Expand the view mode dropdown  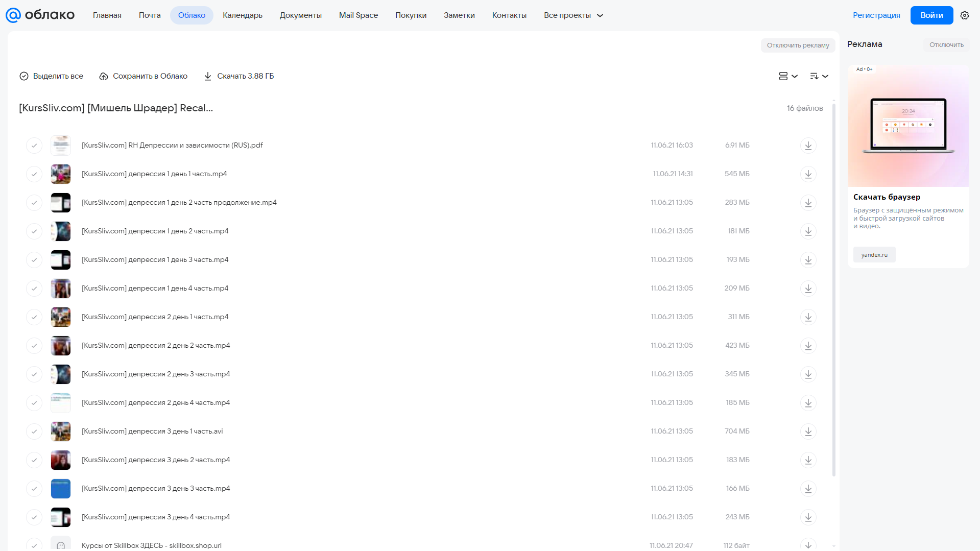[788, 76]
